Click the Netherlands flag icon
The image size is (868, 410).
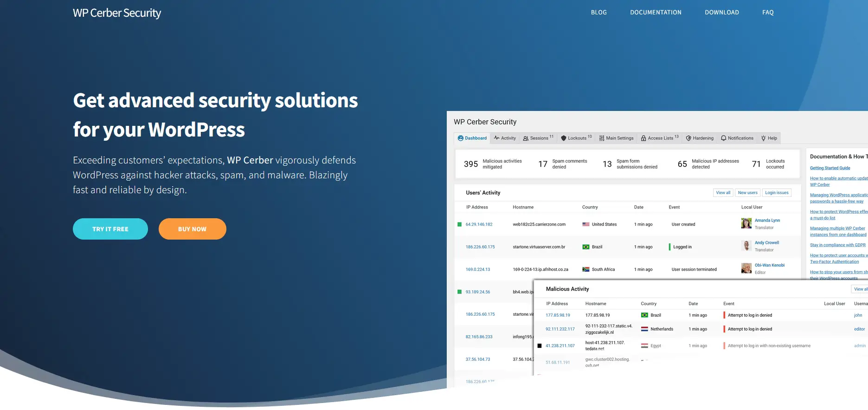(644, 329)
